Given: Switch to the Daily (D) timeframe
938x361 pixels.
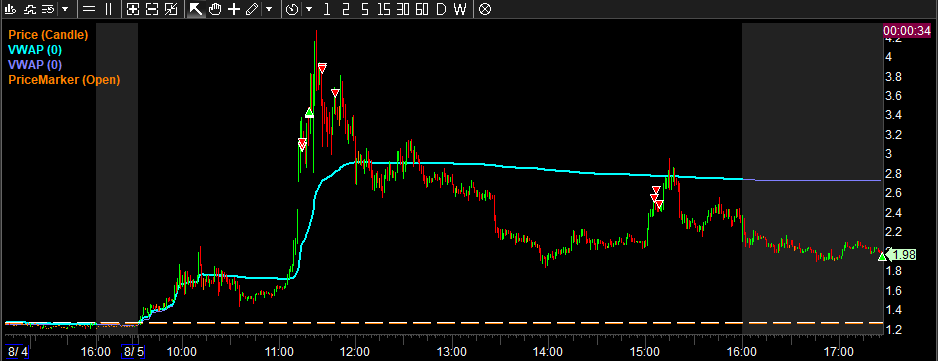Looking at the screenshot, I should coord(441,9).
